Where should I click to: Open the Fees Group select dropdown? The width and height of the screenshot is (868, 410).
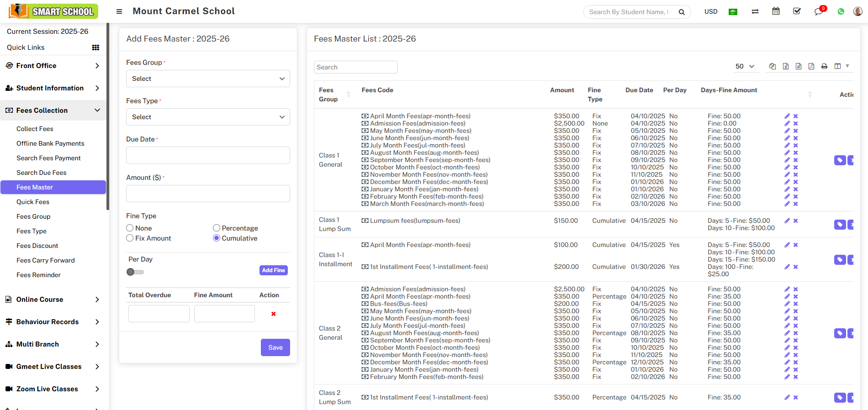click(208, 79)
